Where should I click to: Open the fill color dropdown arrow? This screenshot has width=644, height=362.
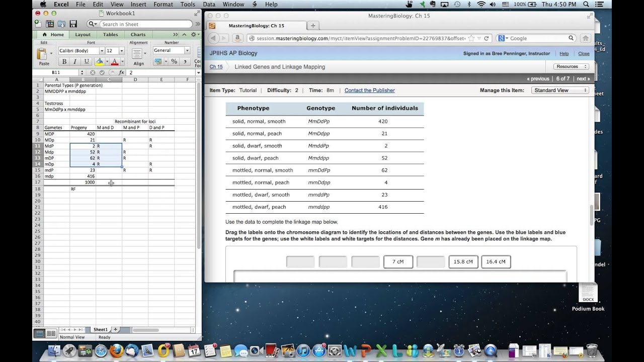click(106, 62)
